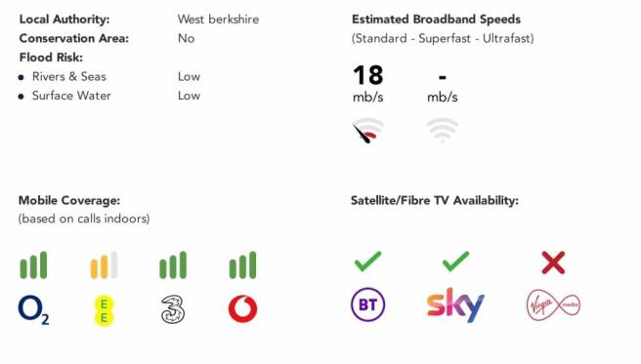Select the Sky TV logo
The image size is (641, 364).
point(455,304)
